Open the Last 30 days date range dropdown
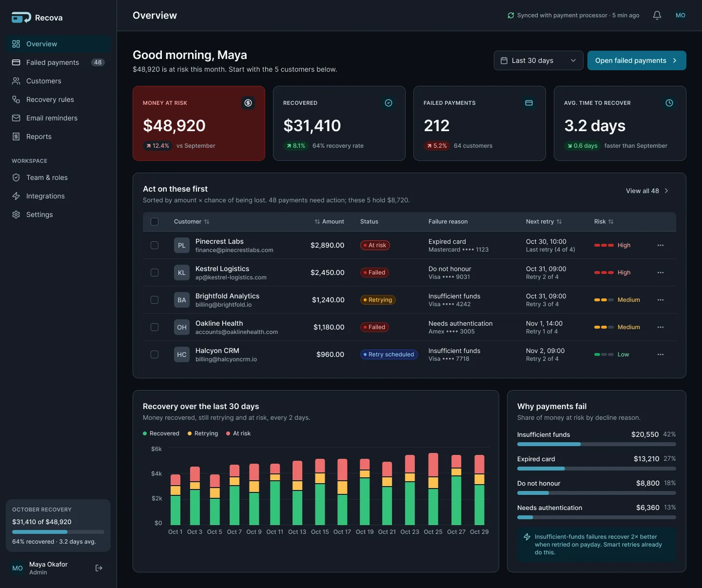This screenshot has height=588, width=702. pos(539,60)
